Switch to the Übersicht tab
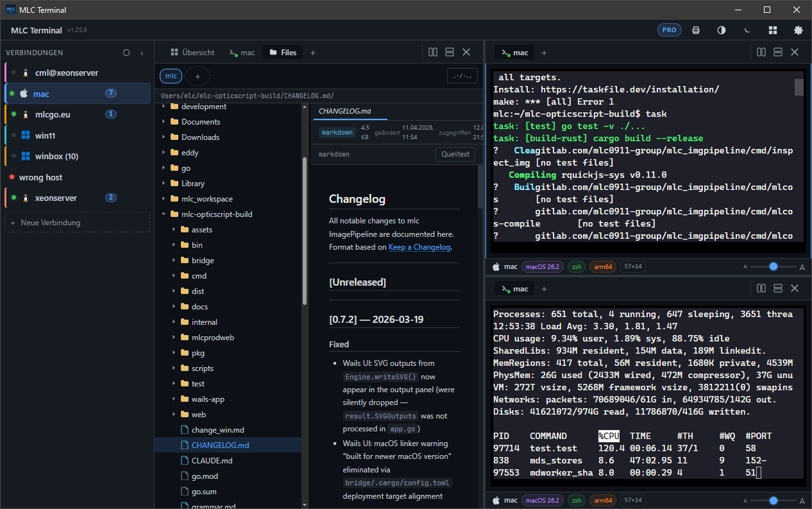 [192, 53]
